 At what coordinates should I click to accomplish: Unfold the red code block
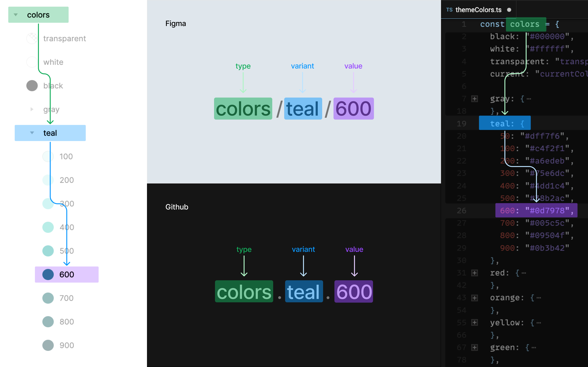(x=475, y=273)
